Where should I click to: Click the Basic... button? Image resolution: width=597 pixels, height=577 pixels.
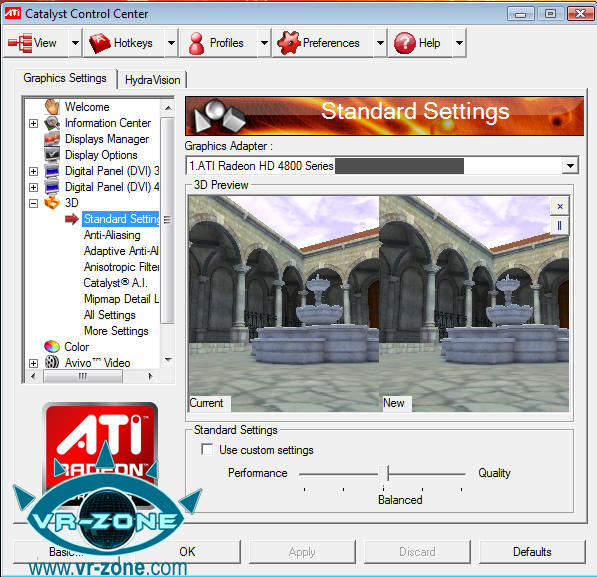tap(67, 552)
